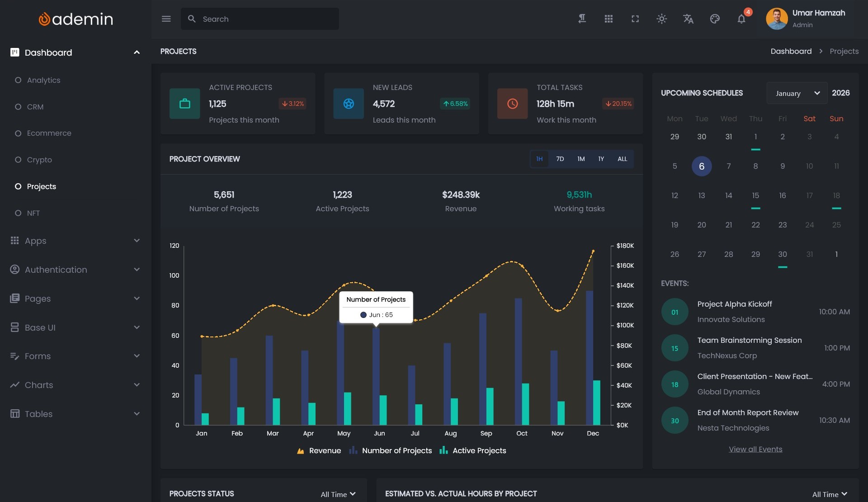Click the pin/layout icon in header
Image resolution: width=868 pixels, height=502 pixels.
point(582,19)
